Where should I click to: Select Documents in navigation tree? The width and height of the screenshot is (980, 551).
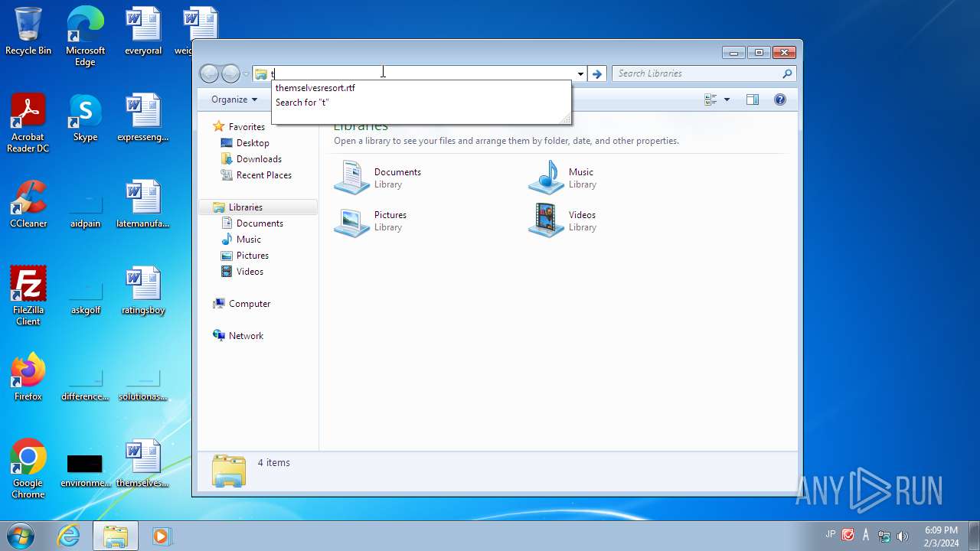[260, 223]
